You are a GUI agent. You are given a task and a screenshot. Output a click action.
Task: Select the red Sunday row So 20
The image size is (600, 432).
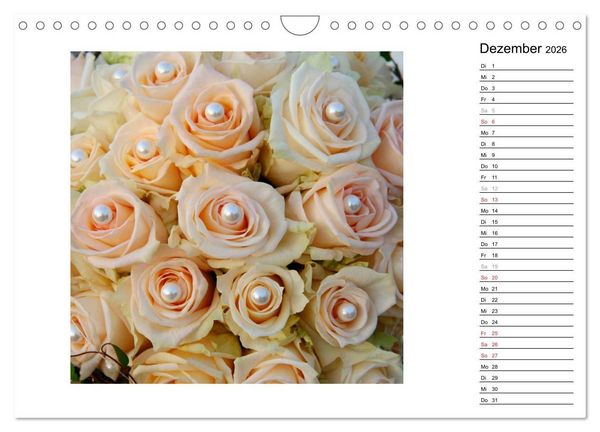coord(527,277)
